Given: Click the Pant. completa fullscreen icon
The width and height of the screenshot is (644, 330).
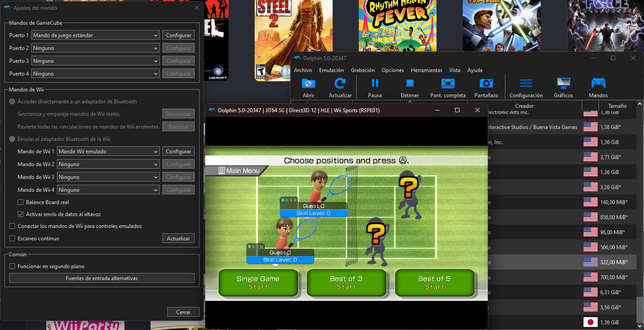Looking at the screenshot, I should [448, 83].
